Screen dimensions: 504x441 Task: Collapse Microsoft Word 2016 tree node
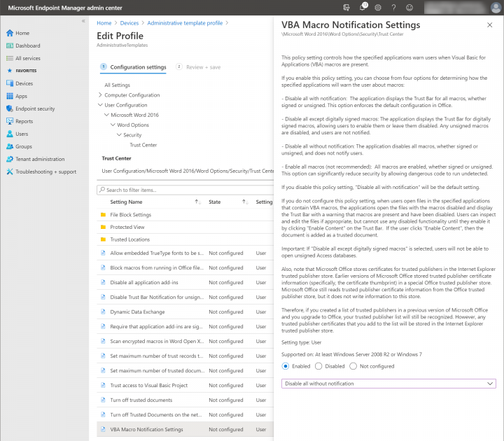click(x=106, y=115)
